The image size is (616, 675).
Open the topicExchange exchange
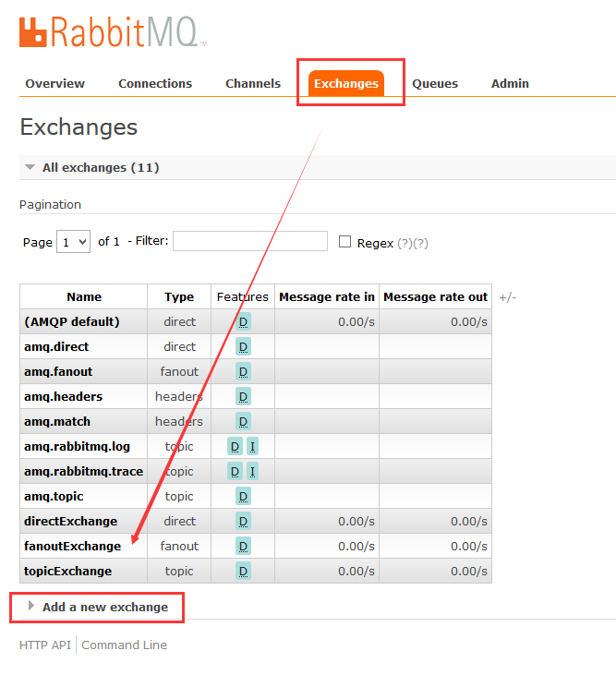click(x=67, y=572)
